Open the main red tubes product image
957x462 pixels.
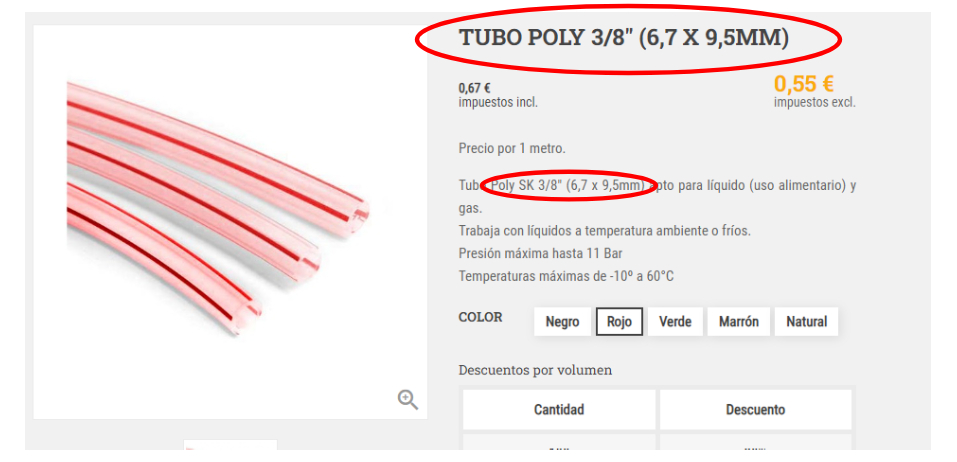tap(230, 222)
